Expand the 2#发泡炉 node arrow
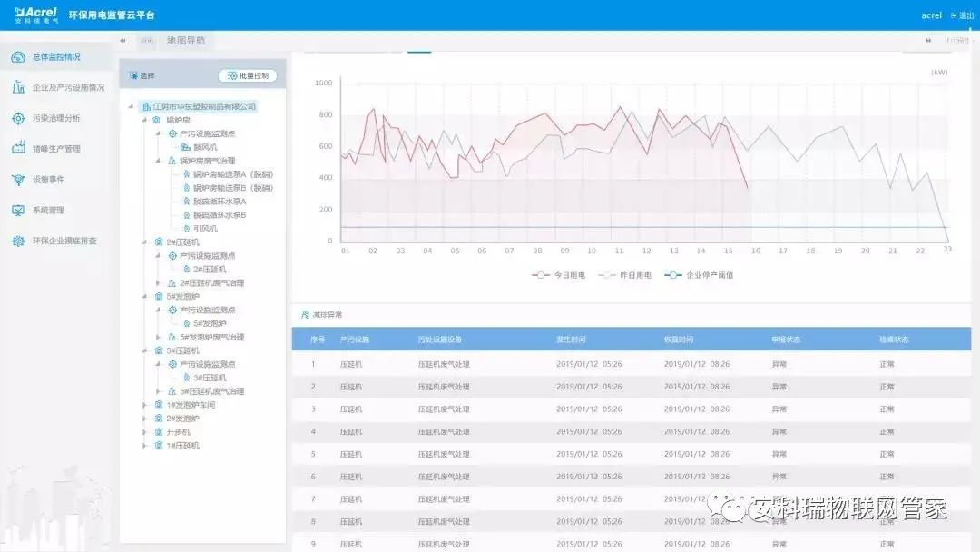Screen dimensions: 980x552 coord(145,419)
